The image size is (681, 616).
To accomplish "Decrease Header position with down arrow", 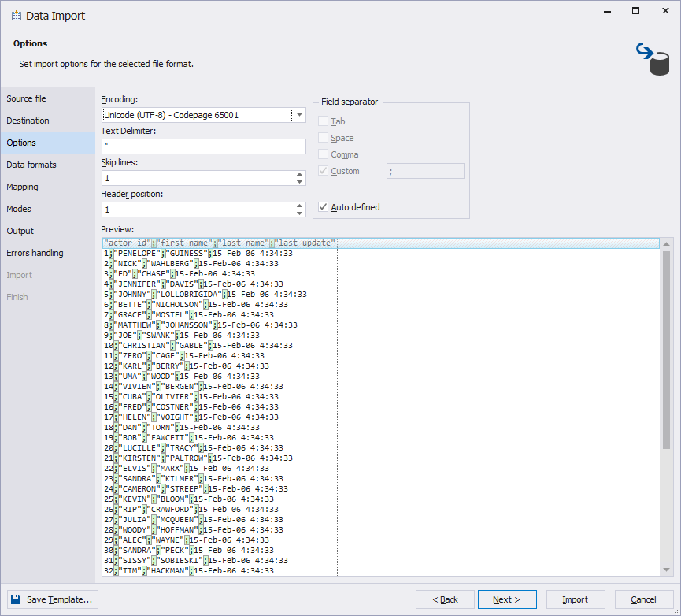I will coord(299,213).
